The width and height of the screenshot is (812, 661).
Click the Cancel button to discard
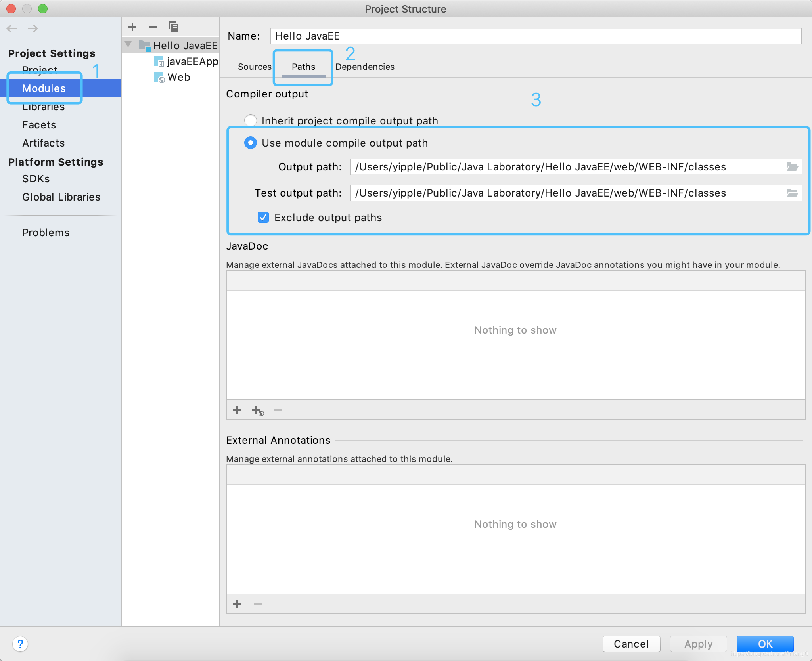click(x=631, y=642)
